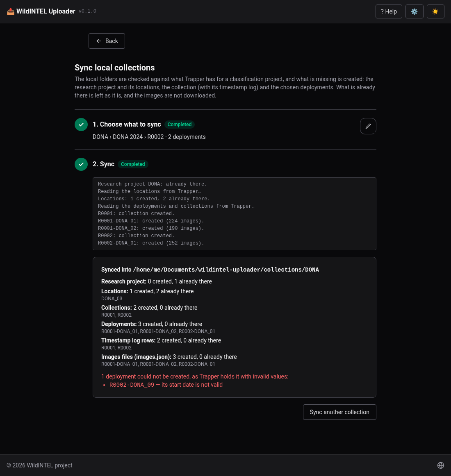Click Sync another collection button
Screen dimensions: 451x476
coord(339,412)
